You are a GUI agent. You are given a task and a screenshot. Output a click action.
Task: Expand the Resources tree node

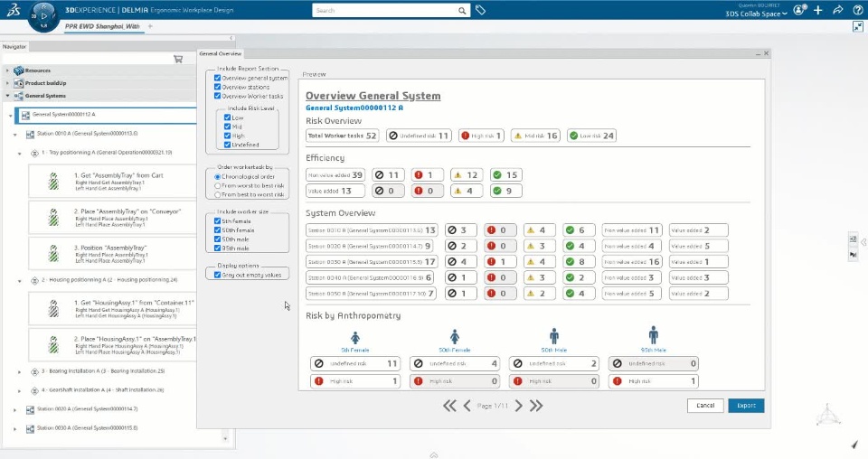tap(8, 70)
